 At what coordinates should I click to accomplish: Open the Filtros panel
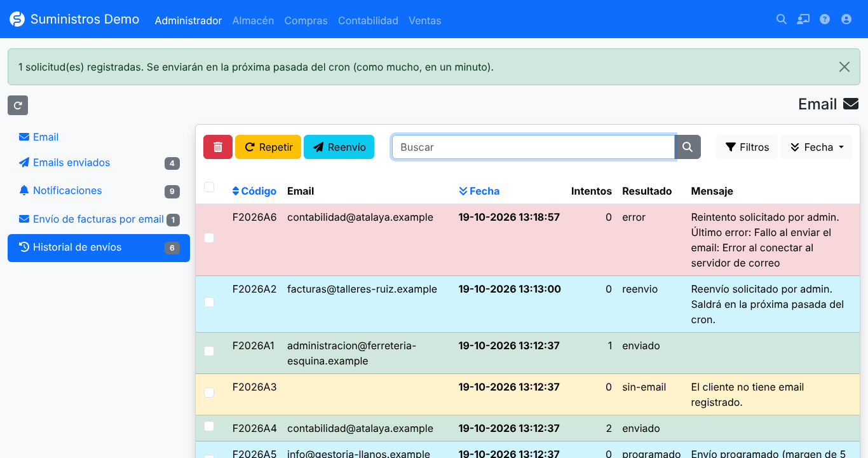(747, 147)
